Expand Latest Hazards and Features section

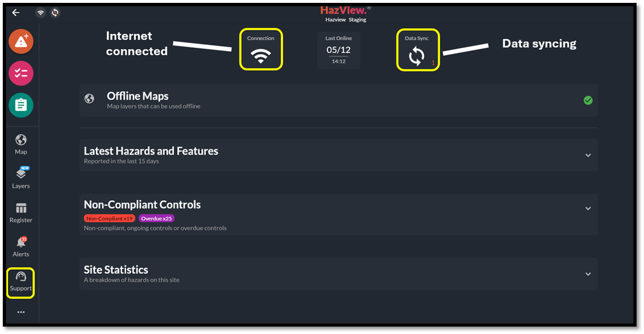588,155
